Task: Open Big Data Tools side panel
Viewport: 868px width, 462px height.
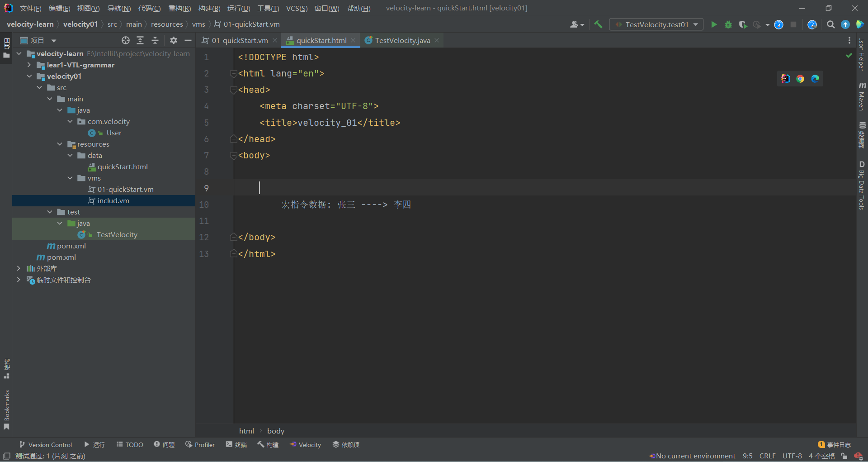Action: (862, 185)
